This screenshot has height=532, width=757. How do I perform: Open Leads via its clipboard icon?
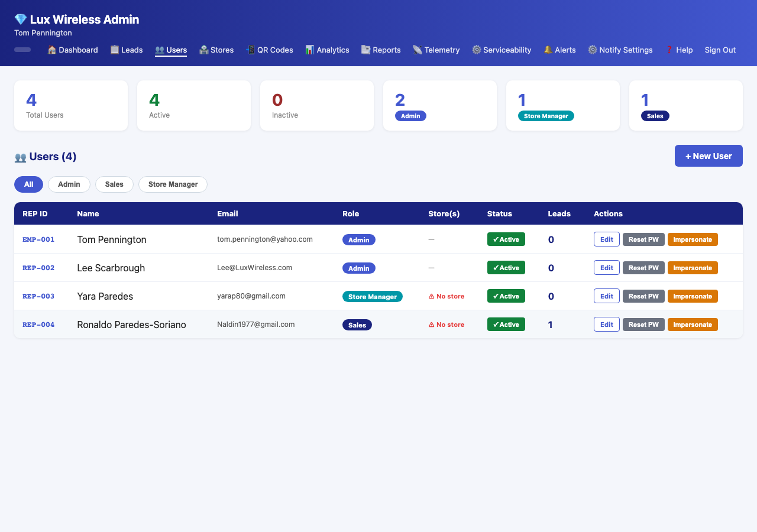click(x=115, y=50)
